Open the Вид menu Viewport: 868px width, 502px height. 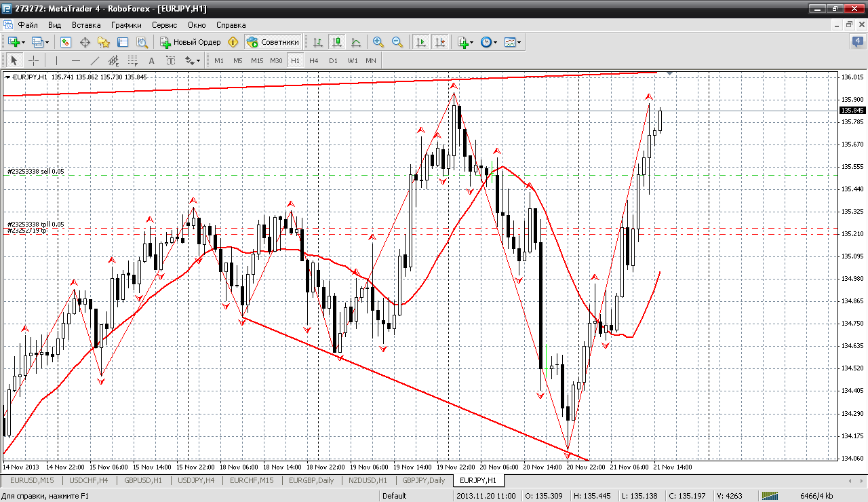tap(55, 24)
